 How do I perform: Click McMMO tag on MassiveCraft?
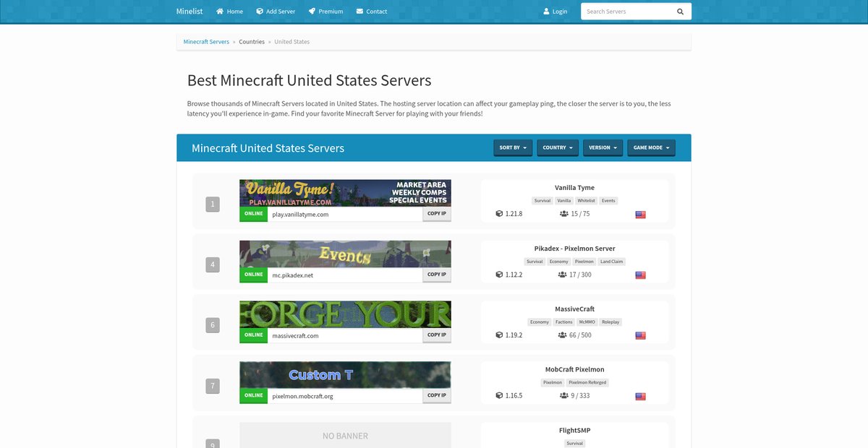(587, 322)
